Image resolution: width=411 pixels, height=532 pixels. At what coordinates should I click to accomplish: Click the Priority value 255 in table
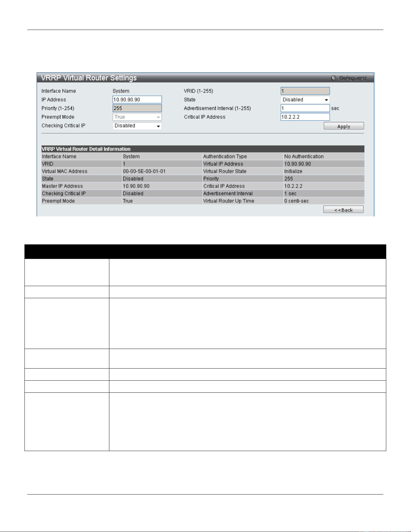(288, 179)
